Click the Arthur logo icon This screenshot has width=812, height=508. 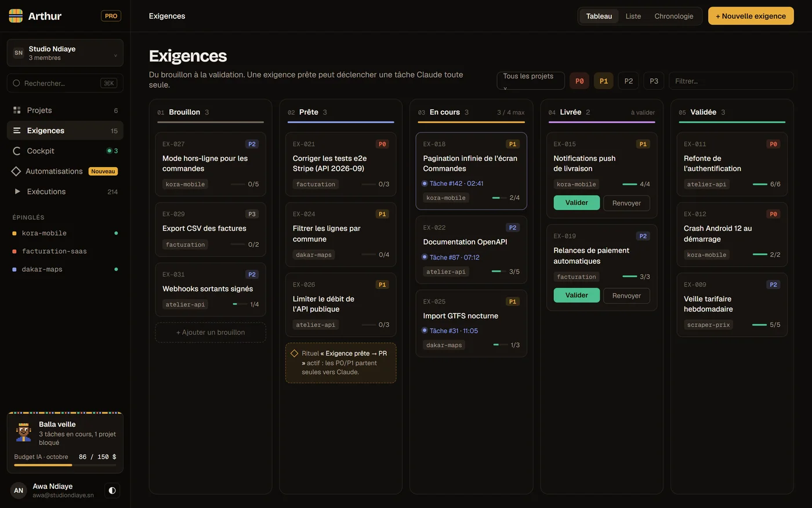point(16,16)
